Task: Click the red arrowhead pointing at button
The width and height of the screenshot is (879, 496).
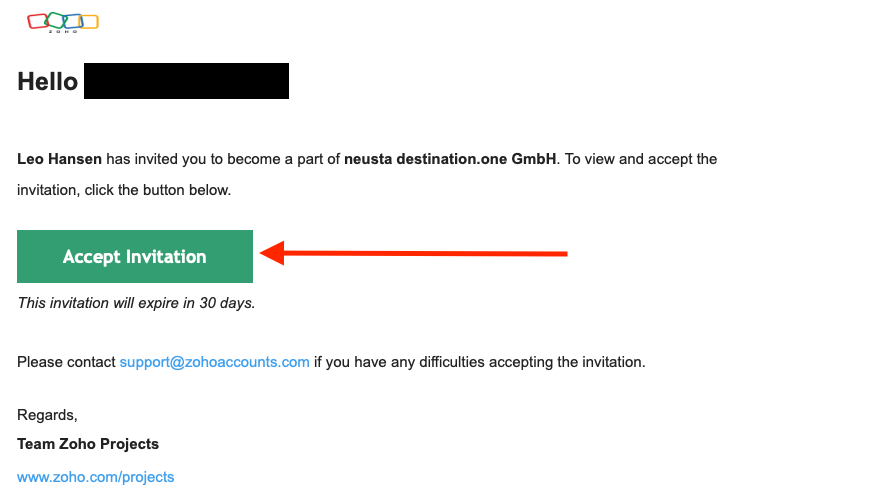Action: click(272, 253)
